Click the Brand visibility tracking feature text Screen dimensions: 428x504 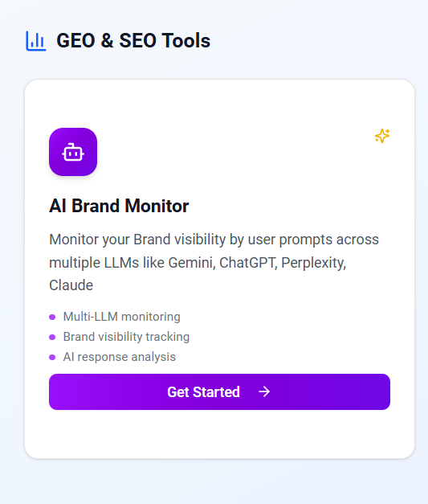[126, 337]
